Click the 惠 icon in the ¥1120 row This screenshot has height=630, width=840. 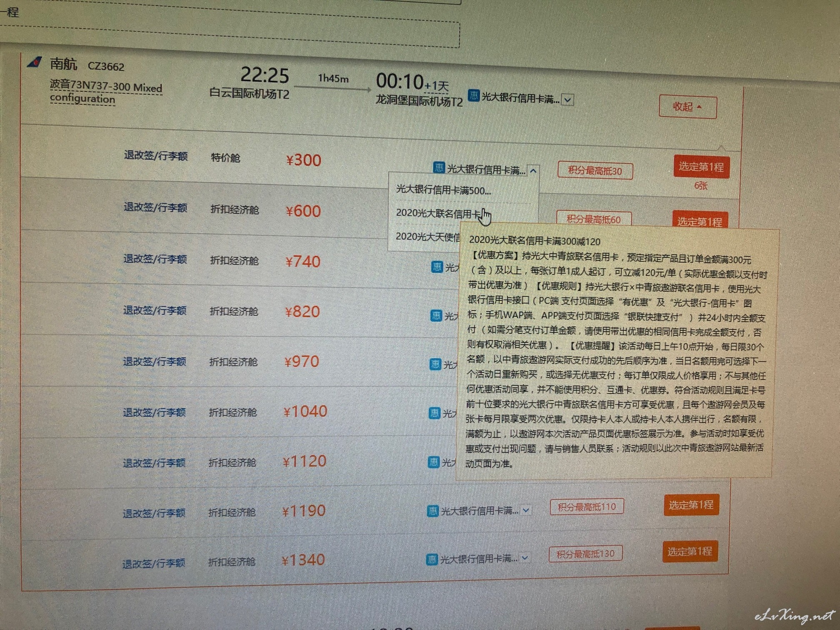coord(434,462)
